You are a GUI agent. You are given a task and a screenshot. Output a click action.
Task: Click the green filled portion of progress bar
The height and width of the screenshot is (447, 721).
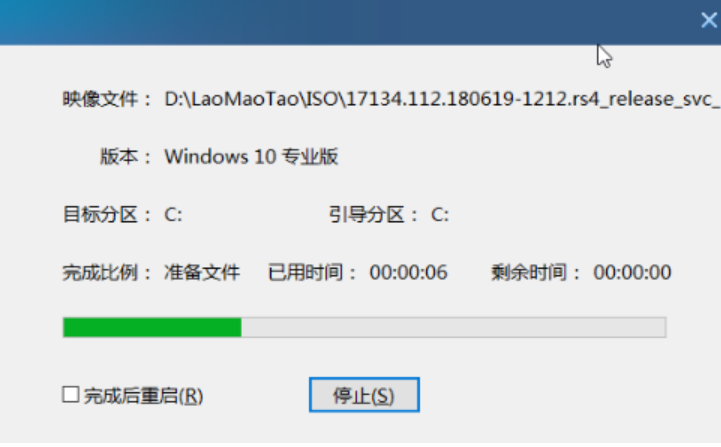(x=152, y=327)
